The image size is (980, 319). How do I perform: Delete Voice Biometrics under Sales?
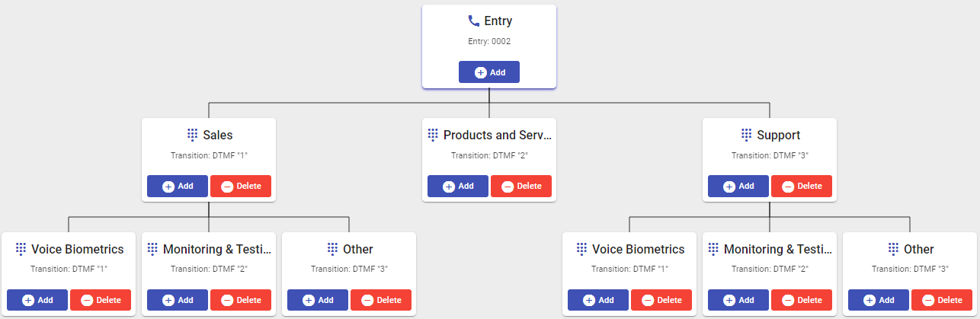click(x=101, y=300)
